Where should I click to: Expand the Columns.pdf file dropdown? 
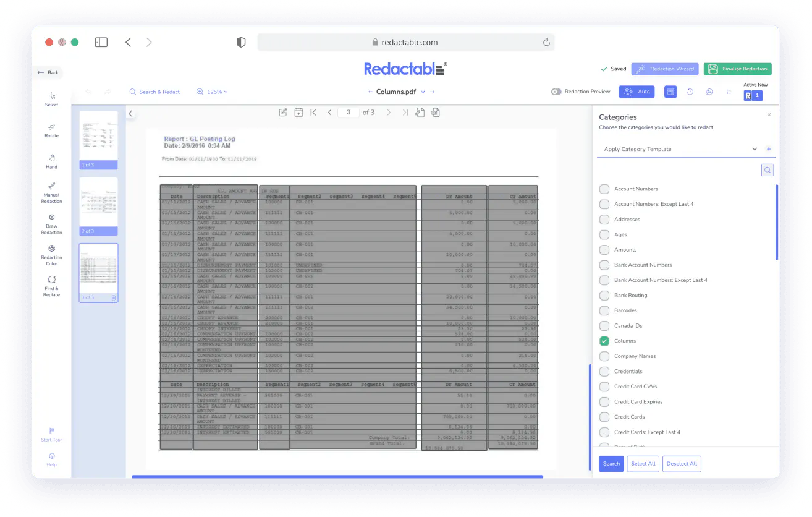(423, 92)
